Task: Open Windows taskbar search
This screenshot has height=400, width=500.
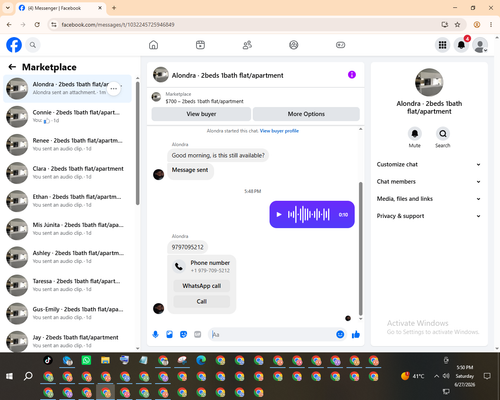Action: [x=28, y=376]
